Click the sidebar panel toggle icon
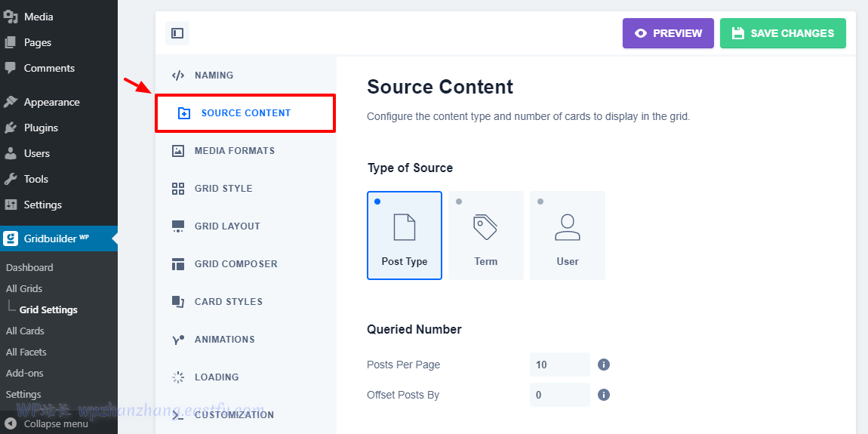The image size is (868, 434). pos(177,33)
